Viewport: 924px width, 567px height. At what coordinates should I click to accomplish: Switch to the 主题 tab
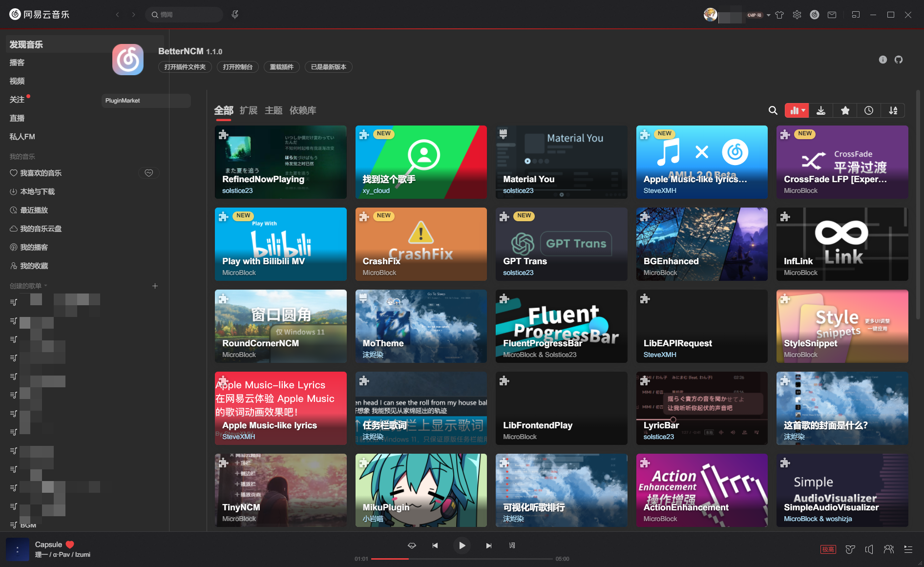[273, 110]
